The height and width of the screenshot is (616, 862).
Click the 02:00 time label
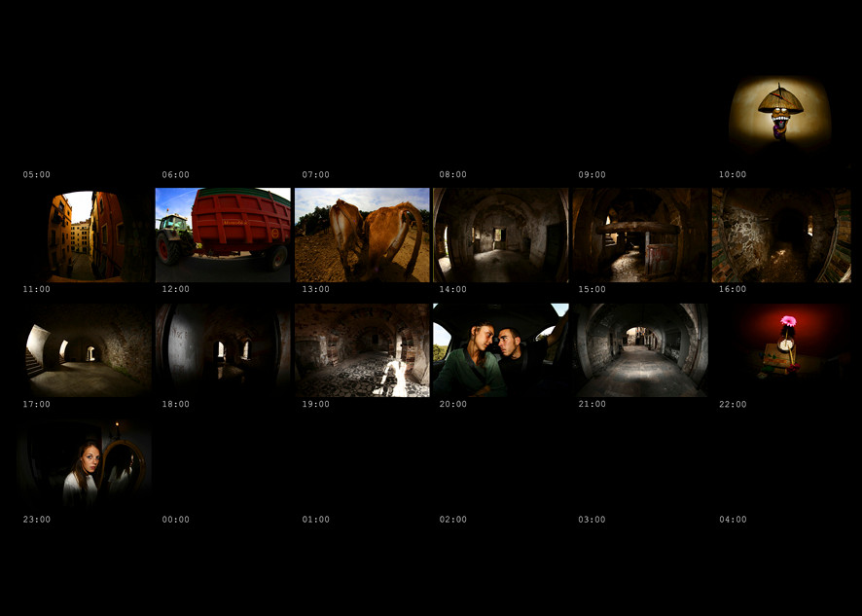click(x=452, y=520)
